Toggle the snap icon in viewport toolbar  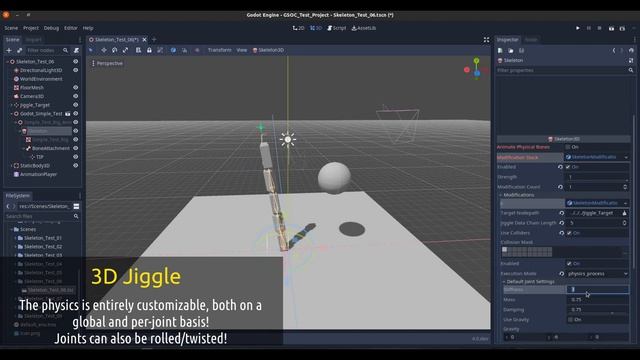coord(184,50)
